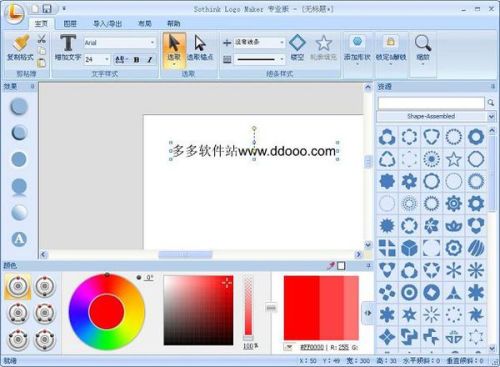This screenshot has width=500, height=367.
Task: Click the Format Painter brush icon
Action: coord(21,43)
